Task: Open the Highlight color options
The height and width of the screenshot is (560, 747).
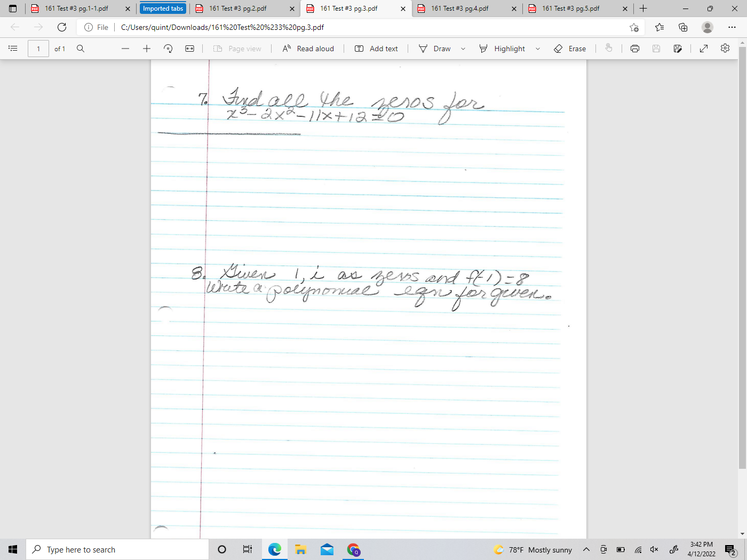Action: 537,49
